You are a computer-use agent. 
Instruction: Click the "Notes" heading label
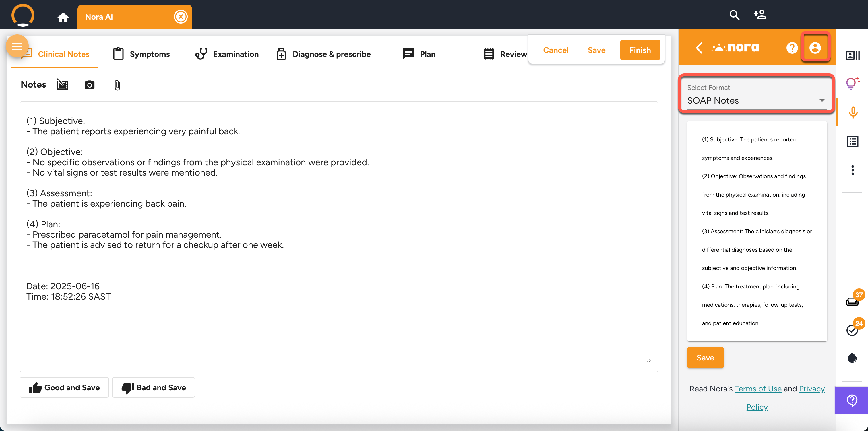coord(33,84)
